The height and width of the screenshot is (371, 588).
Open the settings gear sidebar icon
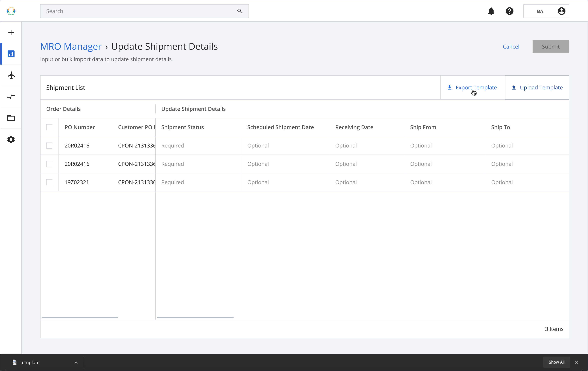[11, 139]
